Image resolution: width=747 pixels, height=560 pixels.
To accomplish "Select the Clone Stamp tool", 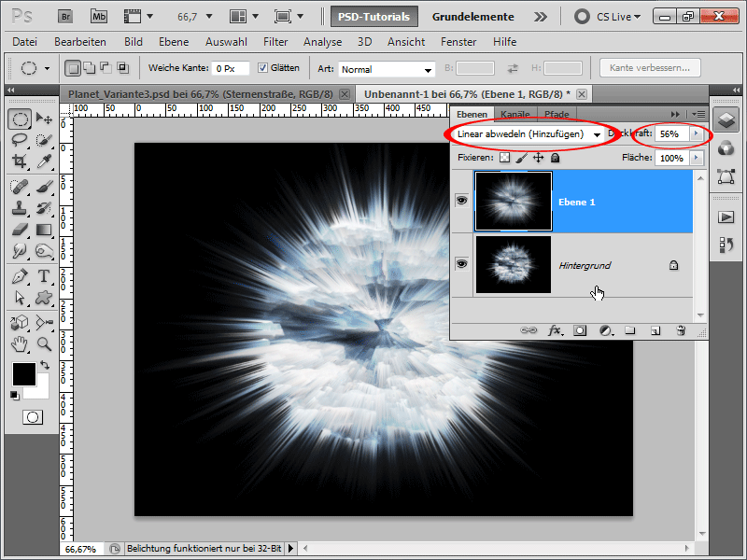I will [x=20, y=208].
